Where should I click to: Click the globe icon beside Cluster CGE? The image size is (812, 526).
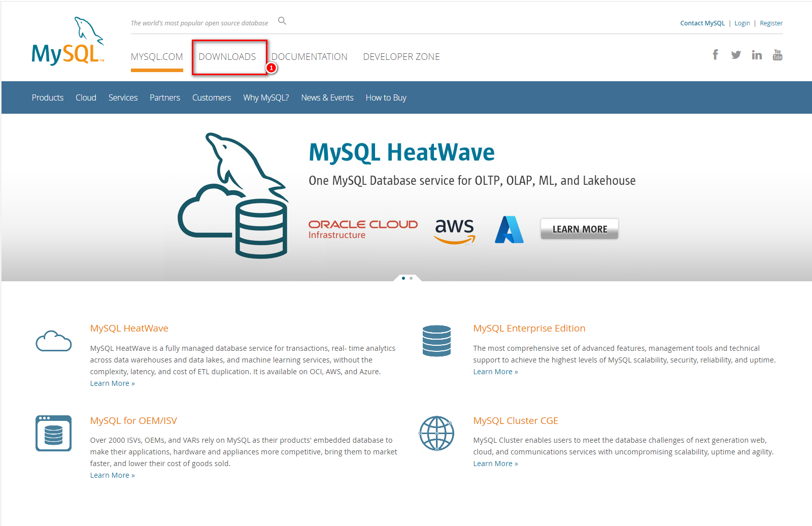[x=436, y=433]
